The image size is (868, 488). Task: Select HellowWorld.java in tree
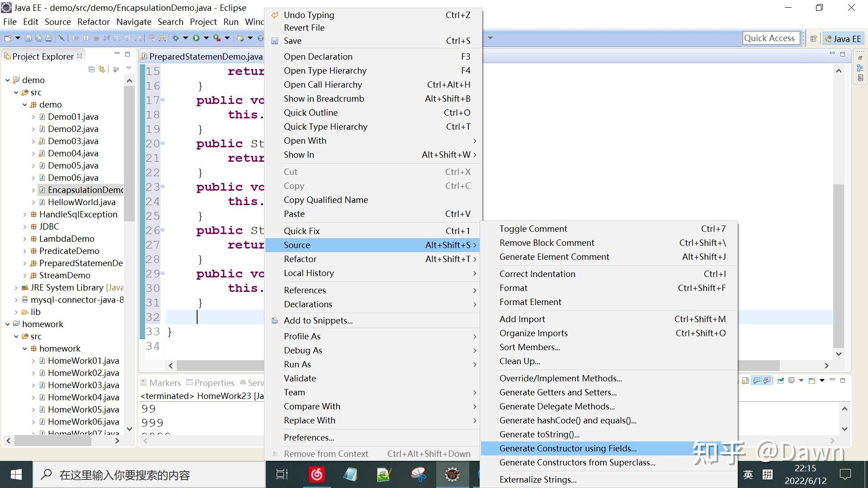[x=82, y=202]
